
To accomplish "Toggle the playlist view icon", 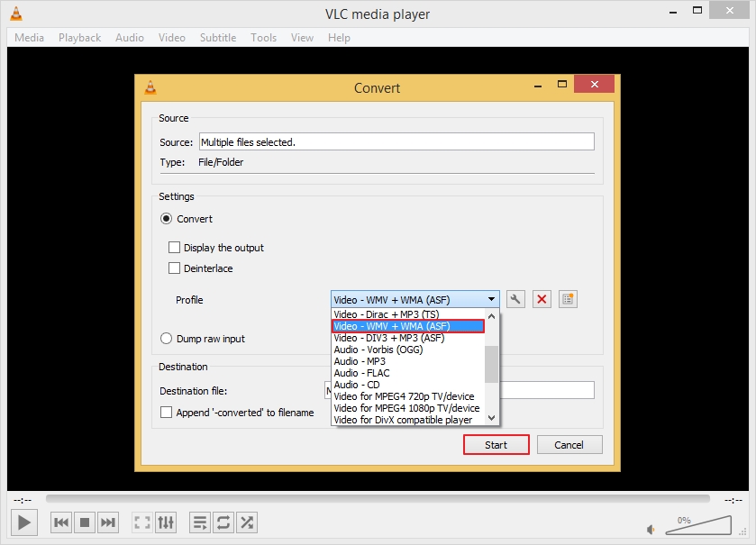I will [200, 522].
